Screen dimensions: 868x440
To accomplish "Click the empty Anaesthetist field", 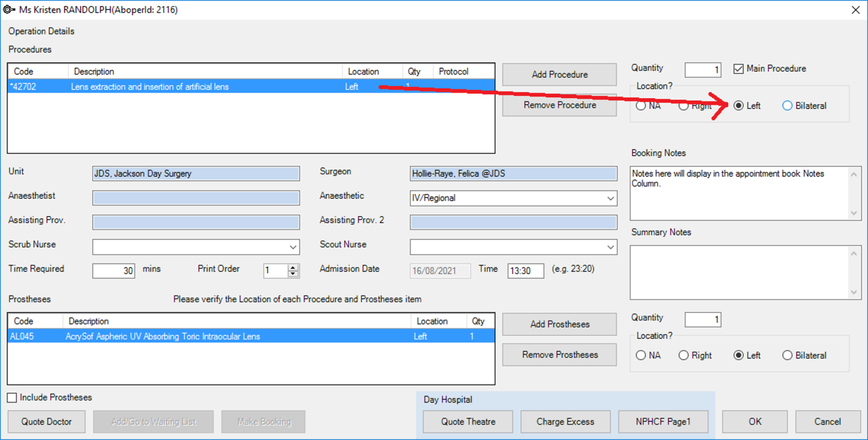I will point(196,198).
